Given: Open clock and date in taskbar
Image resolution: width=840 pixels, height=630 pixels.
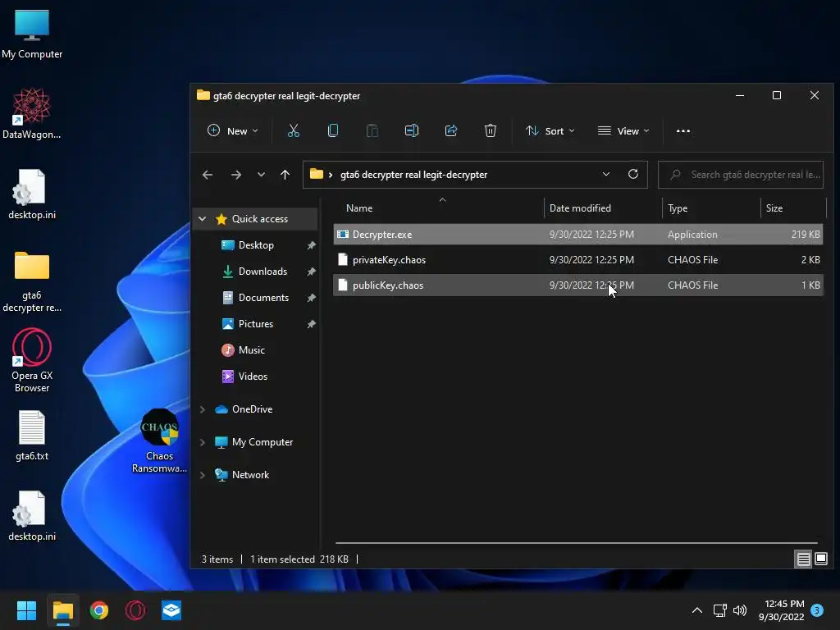Looking at the screenshot, I should click(x=781, y=610).
